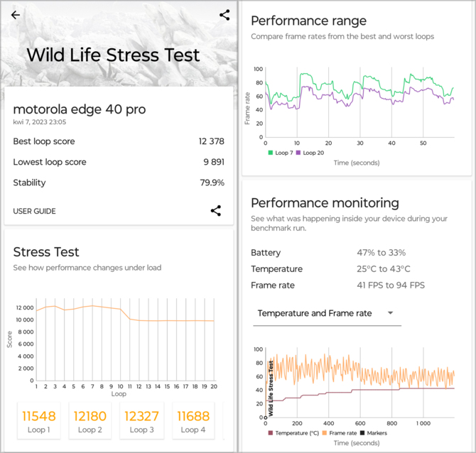Click the temperature and frame rate chart
Screen dimensions: 476x453
tap(359, 383)
